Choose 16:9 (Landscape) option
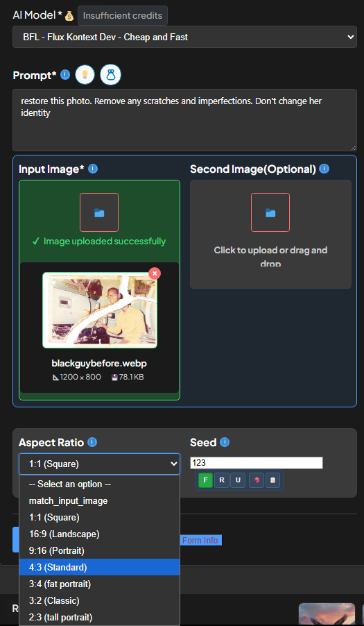 coord(99,534)
